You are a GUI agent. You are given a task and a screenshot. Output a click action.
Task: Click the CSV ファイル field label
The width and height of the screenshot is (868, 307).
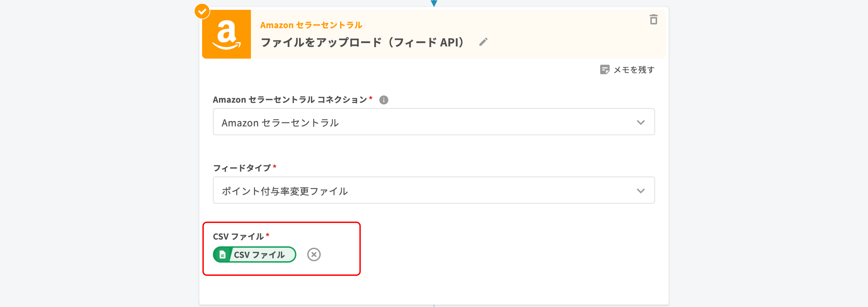238,237
